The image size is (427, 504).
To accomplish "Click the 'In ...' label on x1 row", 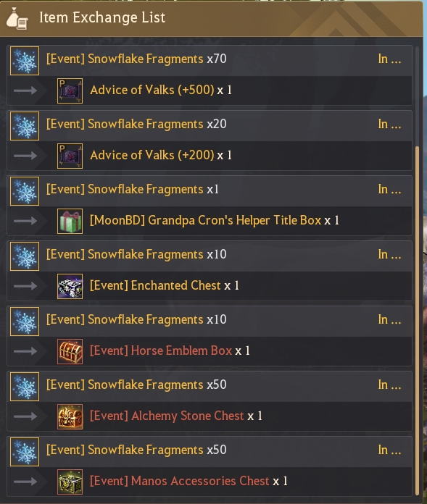I will click(x=389, y=189).
